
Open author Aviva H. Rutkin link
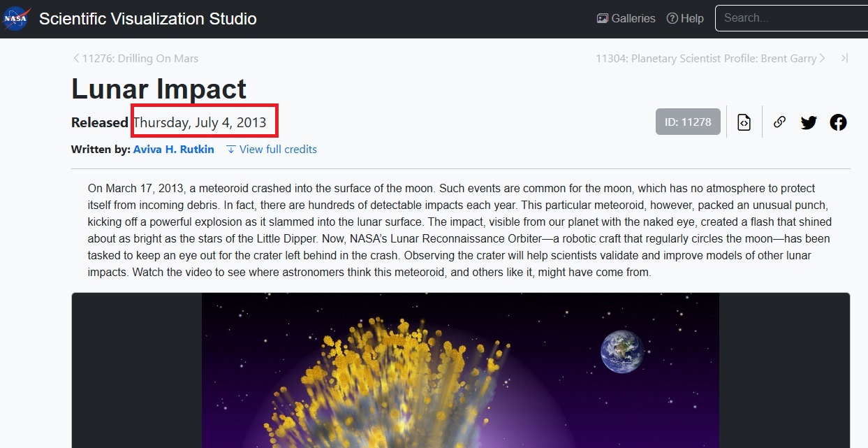click(x=173, y=149)
